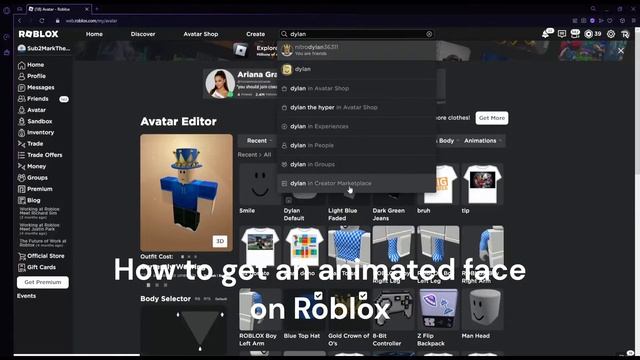Image resolution: width=640 pixels, height=360 pixels.
Task: Focus the search field containing dylan
Action: point(357,34)
